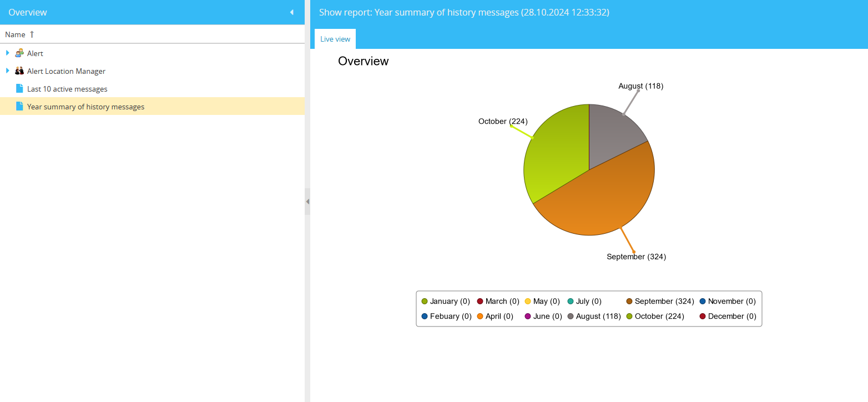Click legend entry November (0)
The height and width of the screenshot is (402, 868).
click(732, 301)
